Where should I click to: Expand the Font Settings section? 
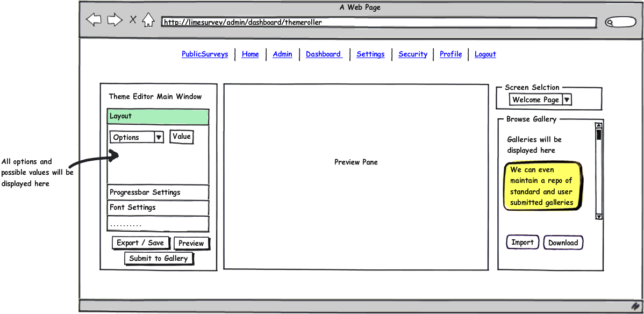(x=158, y=208)
